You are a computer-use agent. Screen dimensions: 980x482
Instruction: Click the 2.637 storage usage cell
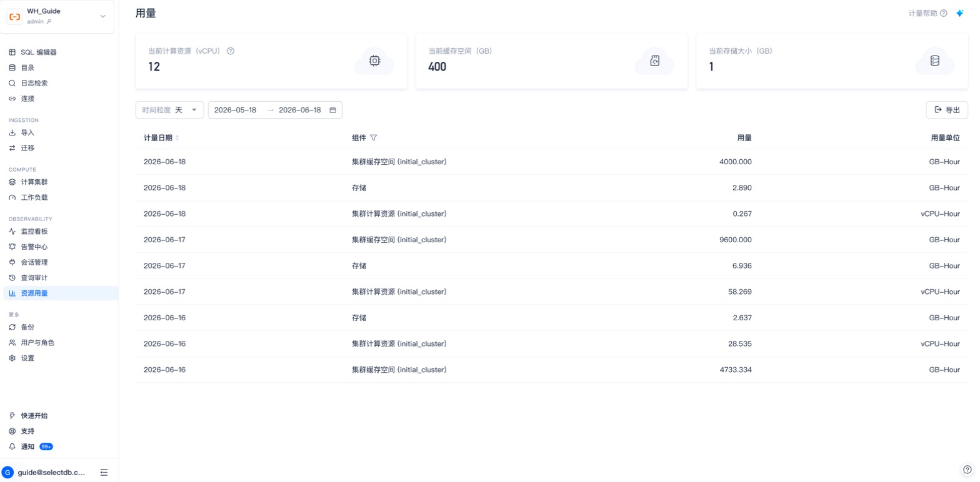[x=742, y=318]
